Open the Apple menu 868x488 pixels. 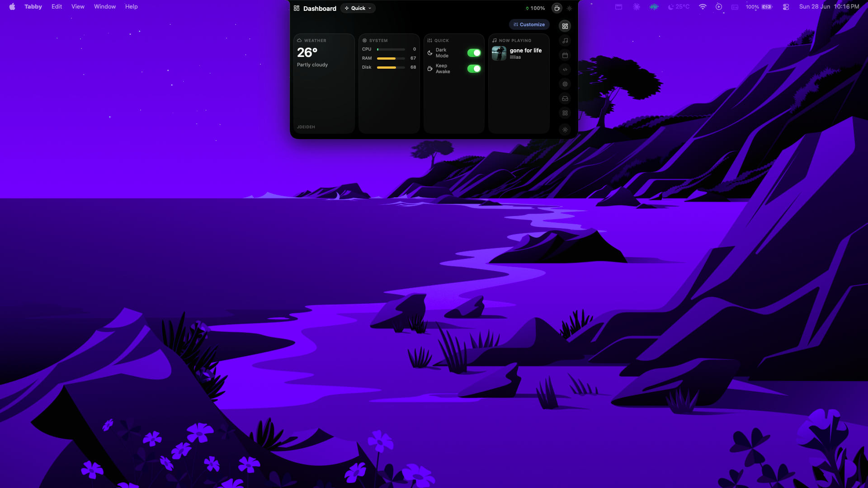[x=12, y=6]
